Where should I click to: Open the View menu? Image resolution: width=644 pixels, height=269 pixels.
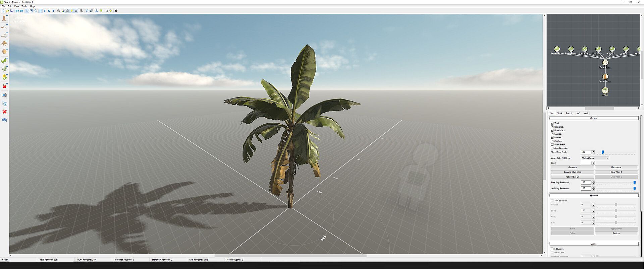pos(16,6)
